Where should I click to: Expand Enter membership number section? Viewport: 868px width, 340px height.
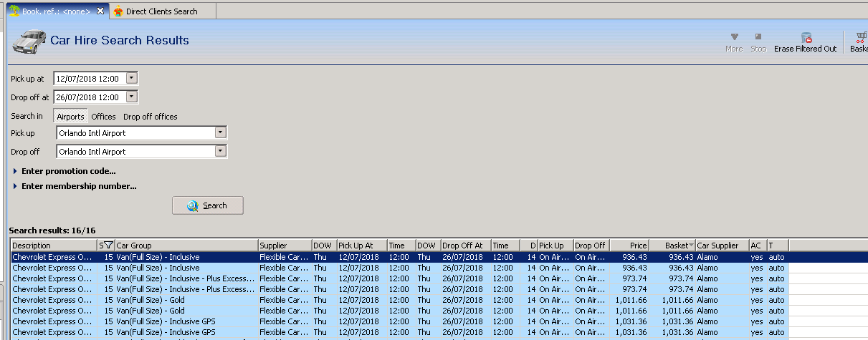pyautogui.click(x=75, y=186)
